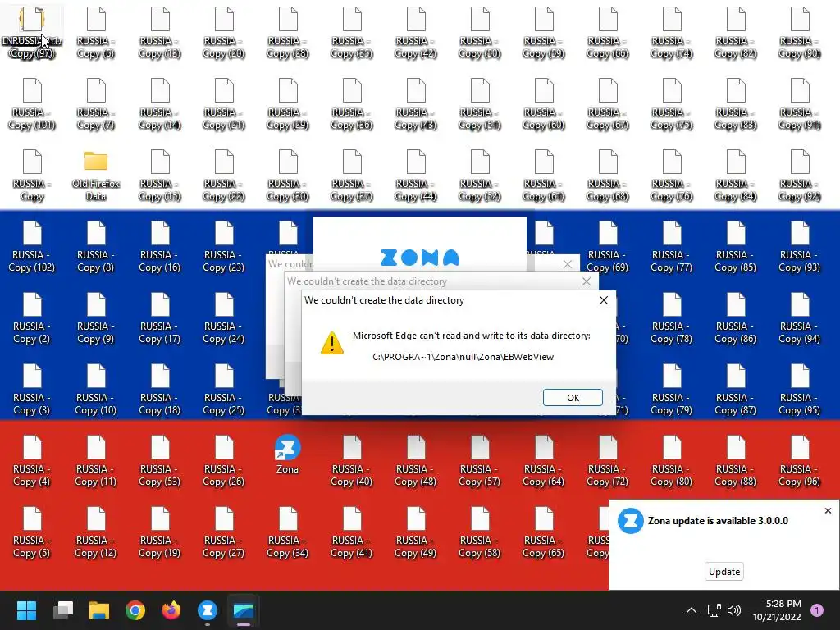Select file RUSSIA - Copy (69)
Screen dimensions: 840x630
click(608, 246)
